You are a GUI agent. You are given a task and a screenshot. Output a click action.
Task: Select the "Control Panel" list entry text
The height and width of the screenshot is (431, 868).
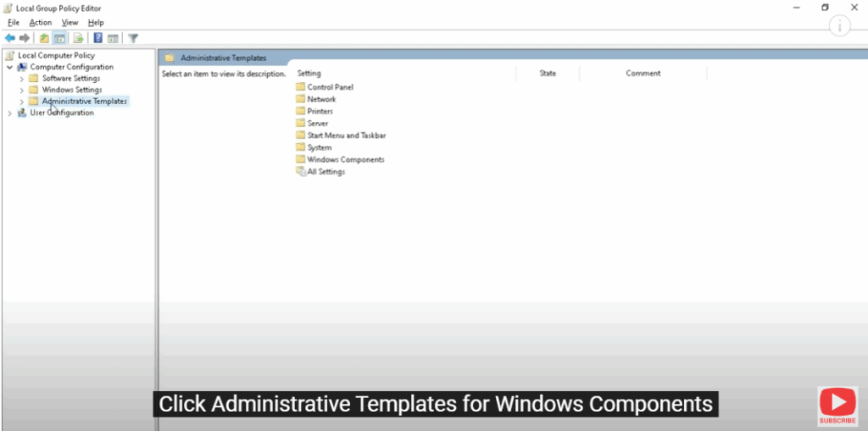(331, 87)
